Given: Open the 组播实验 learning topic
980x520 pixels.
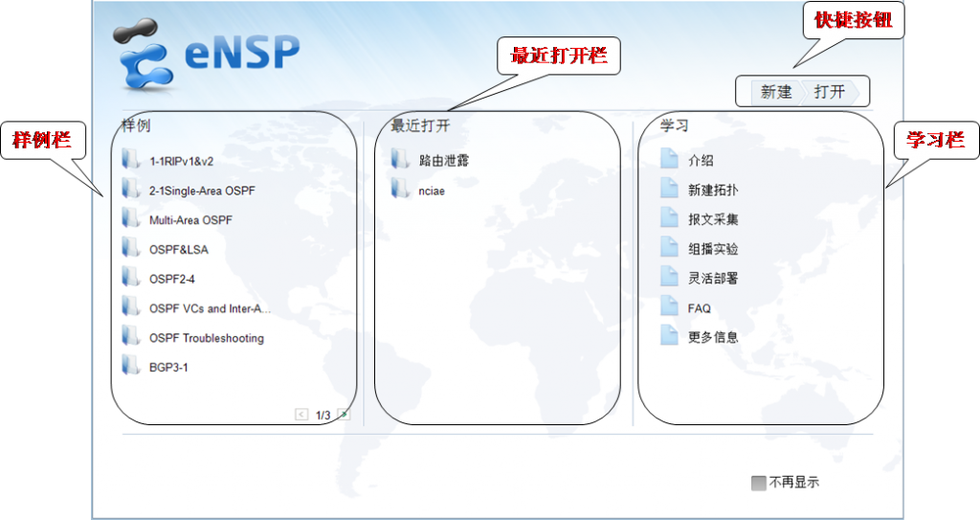Looking at the screenshot, I should tap(713, 249).
